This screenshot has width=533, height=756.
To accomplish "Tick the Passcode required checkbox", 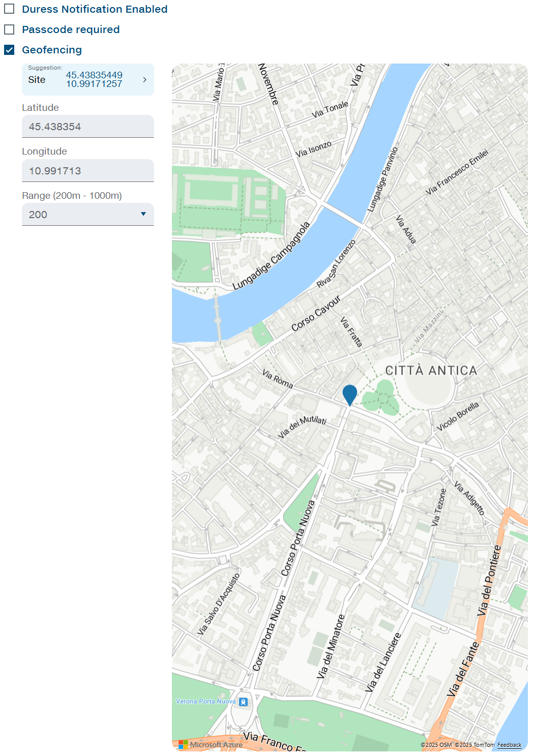I will pyautogui.click(x=9, y=29).
